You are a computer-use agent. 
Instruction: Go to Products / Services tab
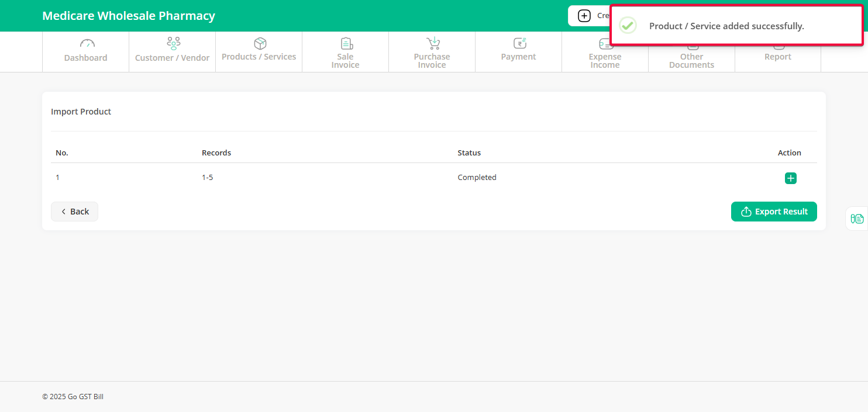pos(259,52)
